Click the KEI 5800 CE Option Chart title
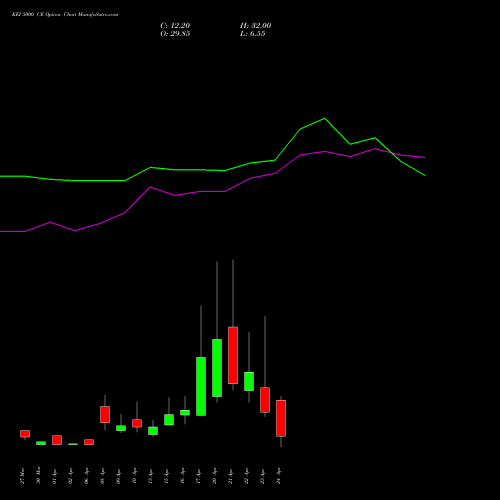 click(65, 15)
